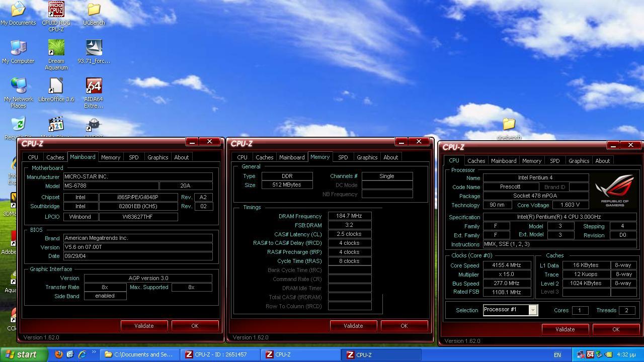Click the Southbridge 82801EB (ICH5) value
The width and height of the screenshot is (644, 362).
[x=138, y=206]
